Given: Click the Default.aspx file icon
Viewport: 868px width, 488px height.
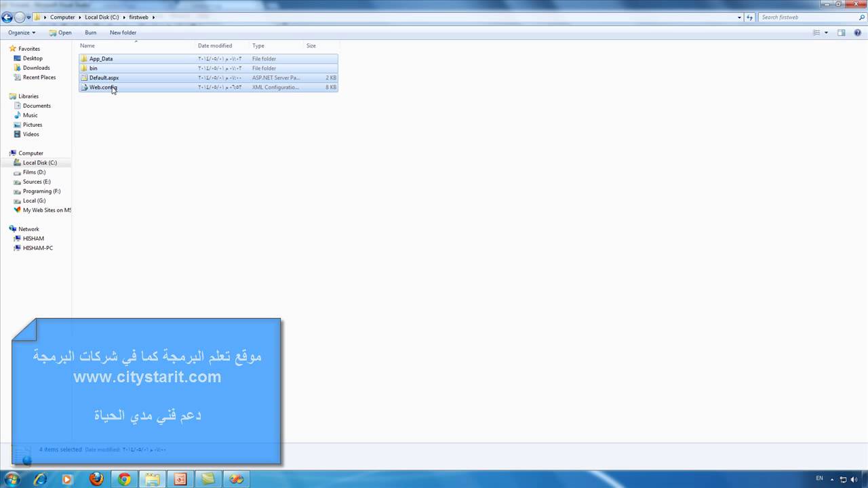Looking at the screenshot, I should click(84, 78).
